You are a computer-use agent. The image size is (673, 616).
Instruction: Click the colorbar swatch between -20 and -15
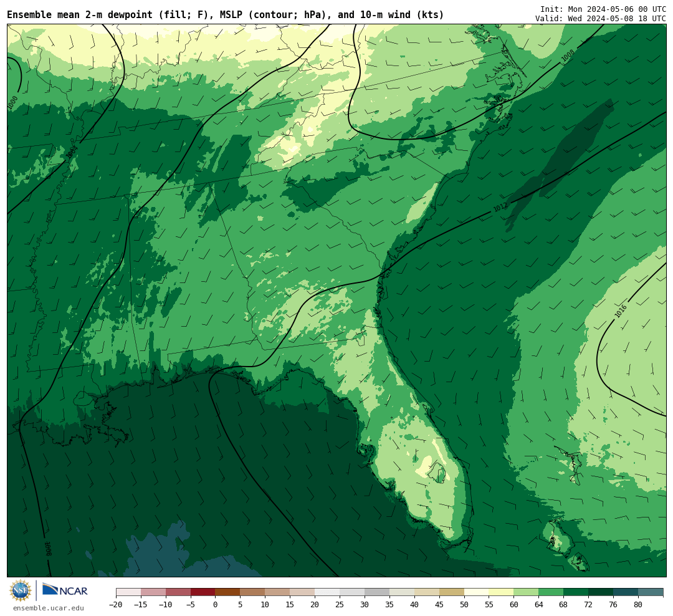click(128, 592)
